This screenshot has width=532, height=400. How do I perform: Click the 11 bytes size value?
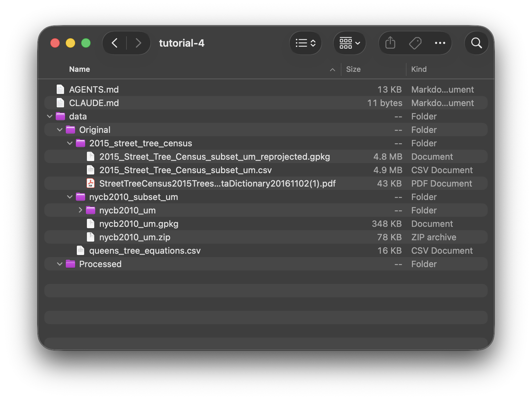click(x=385, y=103)
